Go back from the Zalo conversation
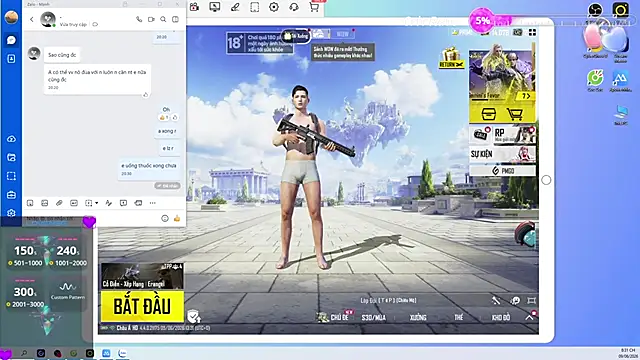The height and width of the screenshot is (360, 640). [x=32, y=19]
